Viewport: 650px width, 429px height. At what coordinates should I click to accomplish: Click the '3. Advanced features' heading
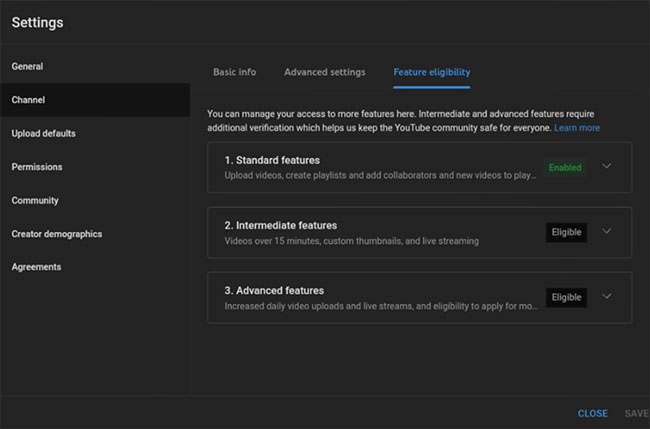tap(274, 291)
